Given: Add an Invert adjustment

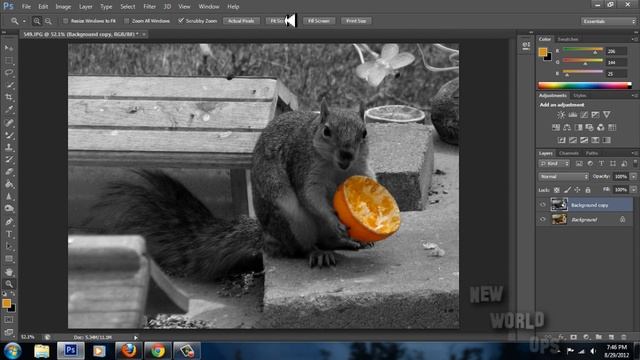Looking at the screenshot, I should point(562,140).
